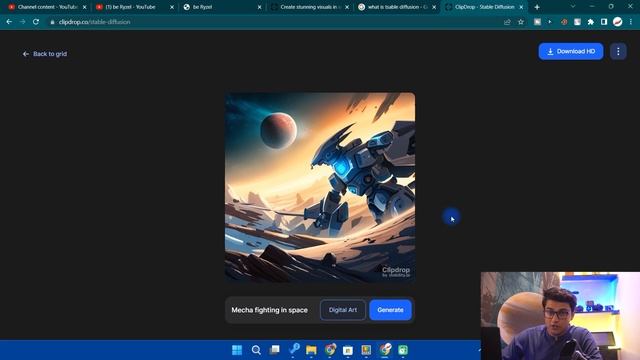Screen dimensions: 640x360
Task: Click the browser forward arrow
Action: tap(22, 22)
